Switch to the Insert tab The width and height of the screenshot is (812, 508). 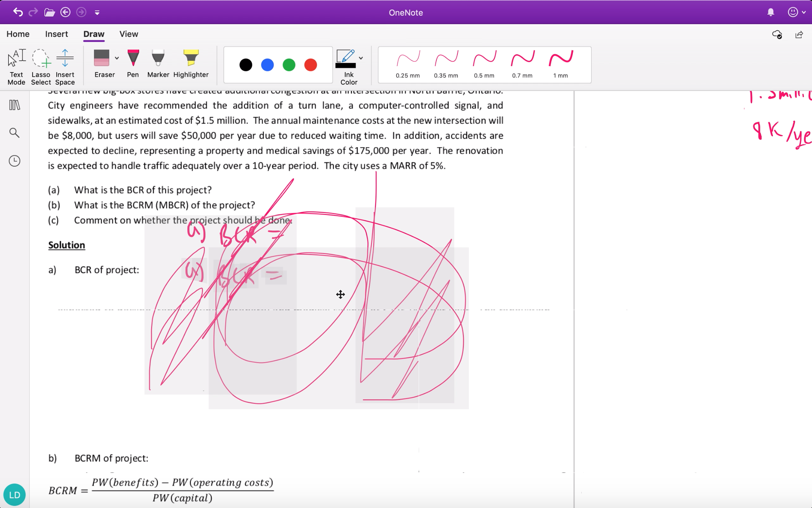[56, 34]
